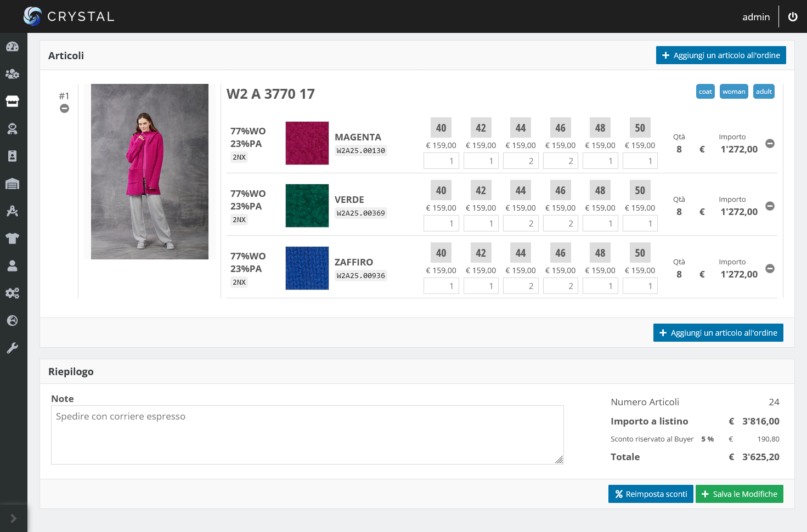Open the warehouse icon in sidebar
Screen dimensions: 807x532
coord(12,184)
